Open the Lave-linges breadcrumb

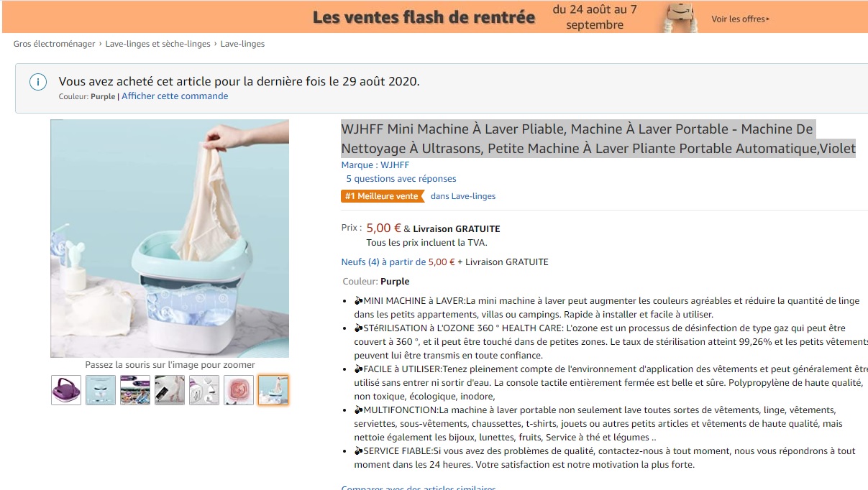(x=242, y=44)
